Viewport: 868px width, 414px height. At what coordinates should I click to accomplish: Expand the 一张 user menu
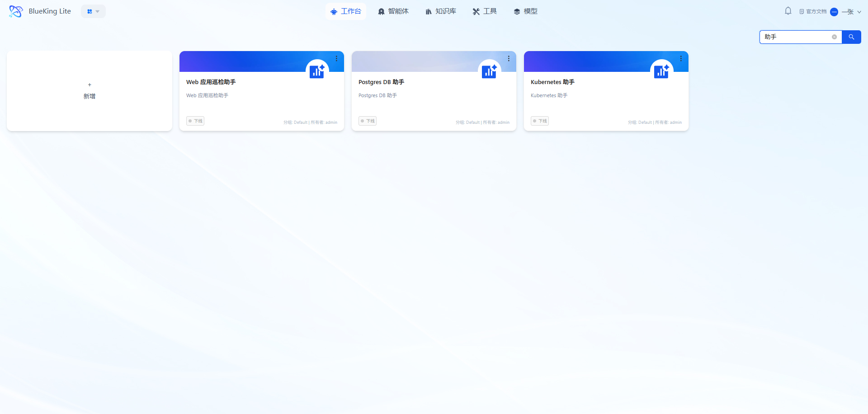click(x=851, y=12)
